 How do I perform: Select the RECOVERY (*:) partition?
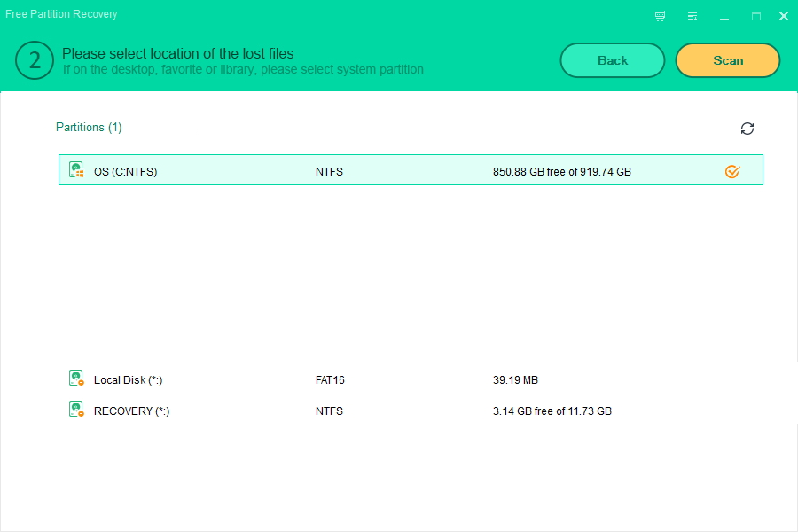coord(131,411)
